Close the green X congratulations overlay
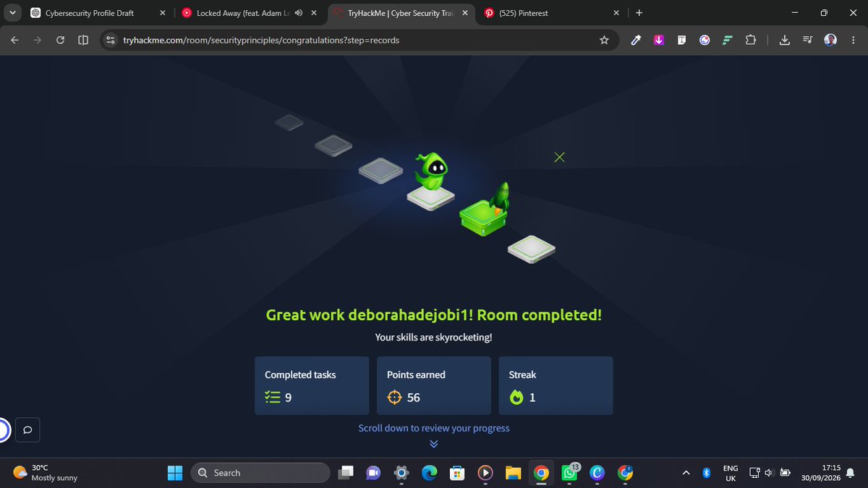This screenshot has height=488, width=868. click(x=559, y=157)
